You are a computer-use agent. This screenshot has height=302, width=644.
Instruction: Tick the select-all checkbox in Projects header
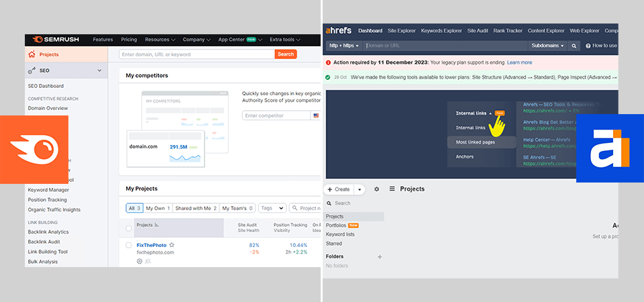[129, 228]
